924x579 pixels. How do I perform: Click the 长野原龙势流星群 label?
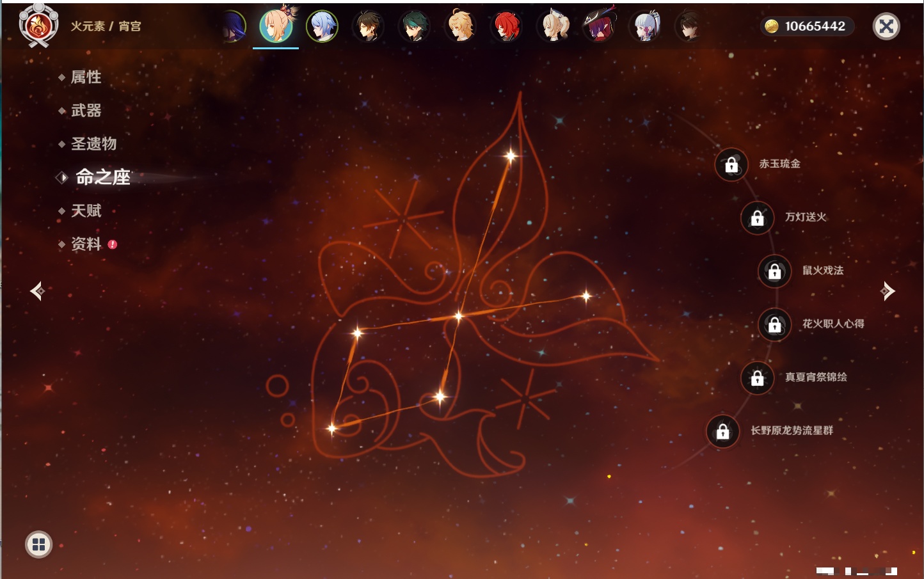(x=792, y=430)
